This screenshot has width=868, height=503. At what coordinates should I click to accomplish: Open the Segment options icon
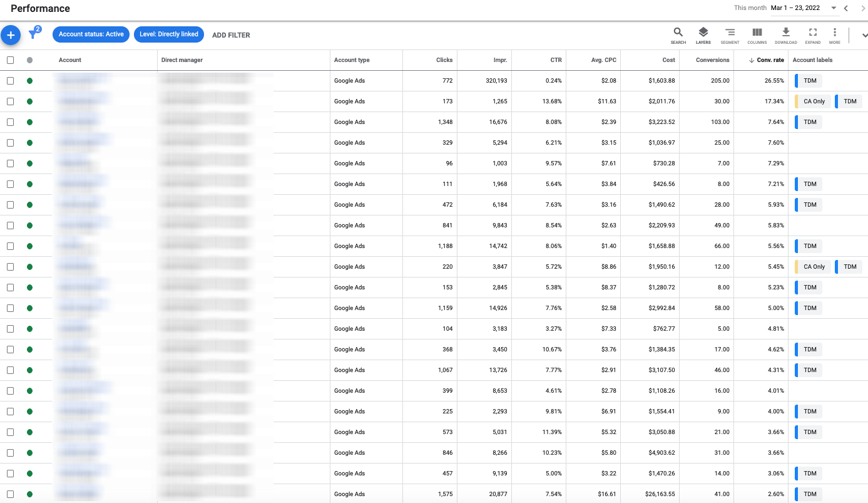tap(730, 35)
